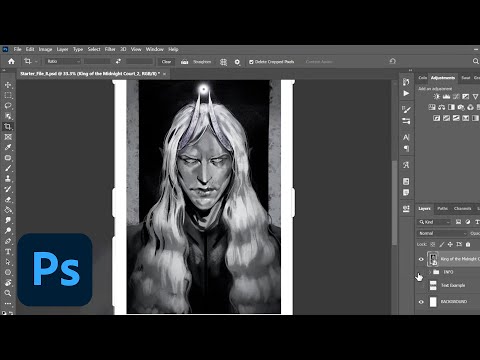The height and width of the screenshot is (360, 480).
Task: Add a Levels adjustment
Action: (x=446, y=97)
